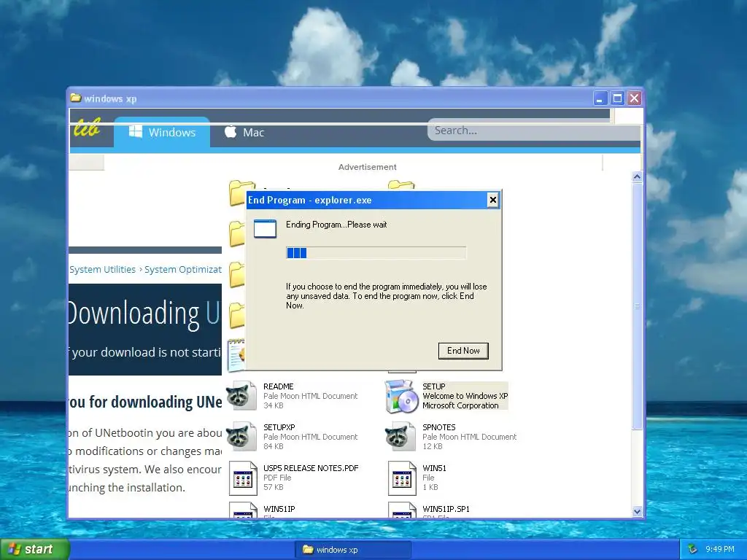Screen dimensions: 747x560
Task: Click the Advertisement label
Action: 368,167
